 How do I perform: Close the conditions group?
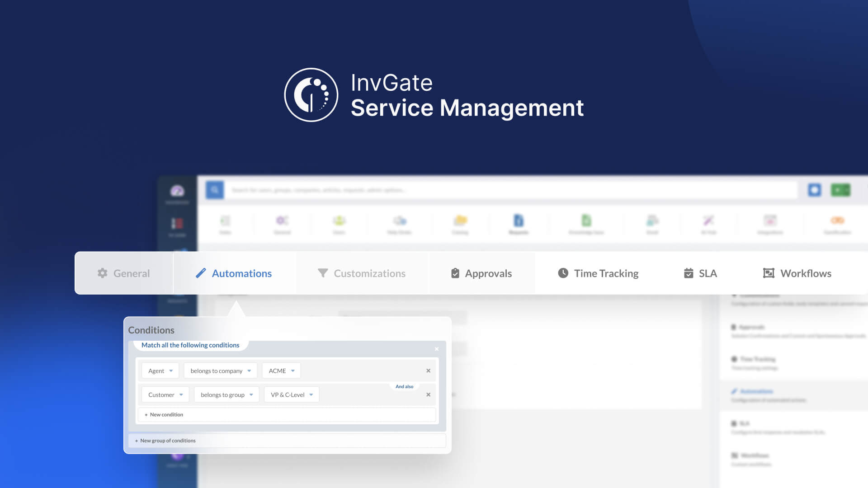pos(437,349)
